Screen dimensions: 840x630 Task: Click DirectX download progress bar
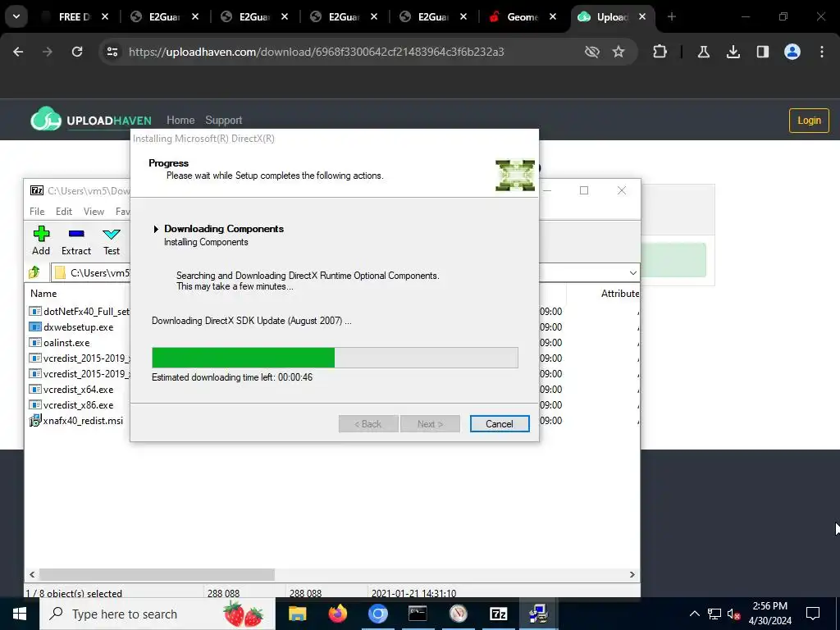pos(335,358)
